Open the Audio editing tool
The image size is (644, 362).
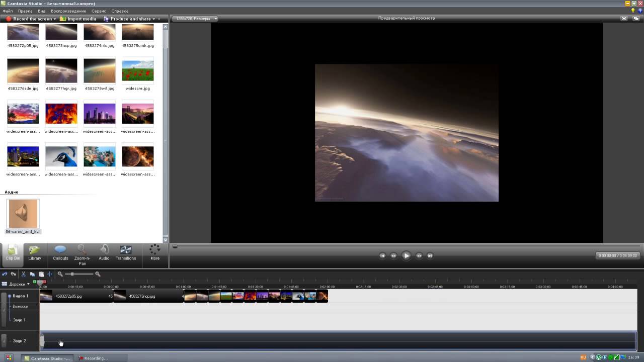(104, 253)
